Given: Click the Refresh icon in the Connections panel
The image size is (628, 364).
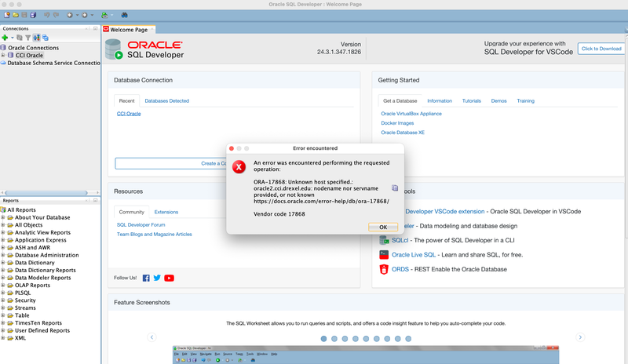Looking at the screenshot, I should [19, 38].
